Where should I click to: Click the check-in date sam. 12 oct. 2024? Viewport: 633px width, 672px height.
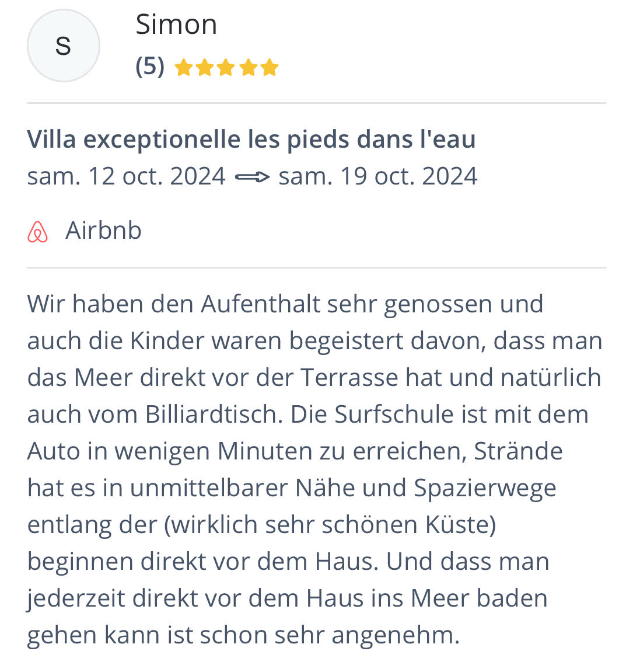tap(127, 176)
